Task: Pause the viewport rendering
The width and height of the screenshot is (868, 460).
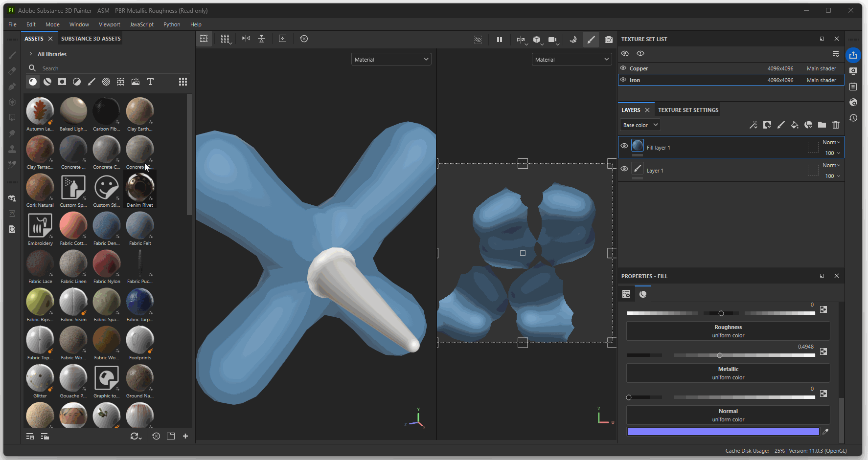Action: 500,40
